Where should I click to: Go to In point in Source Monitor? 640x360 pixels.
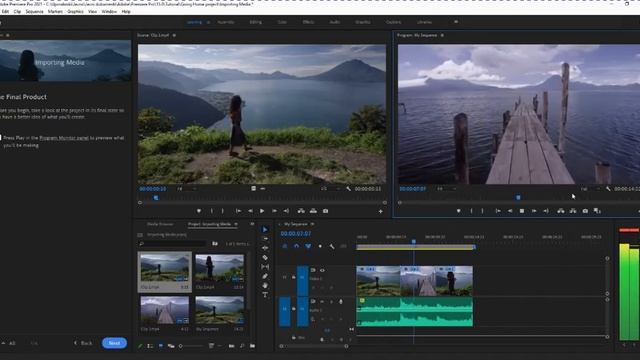pos(238,211)
